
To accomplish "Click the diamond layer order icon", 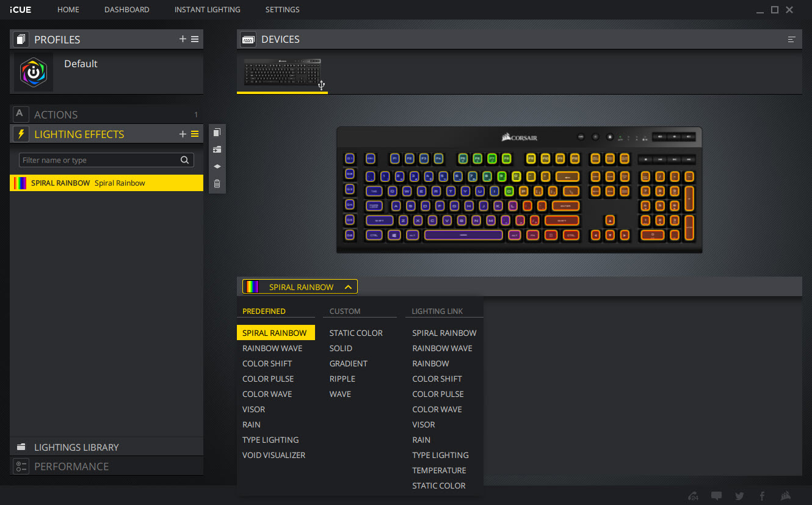I will tap(217, 166).
